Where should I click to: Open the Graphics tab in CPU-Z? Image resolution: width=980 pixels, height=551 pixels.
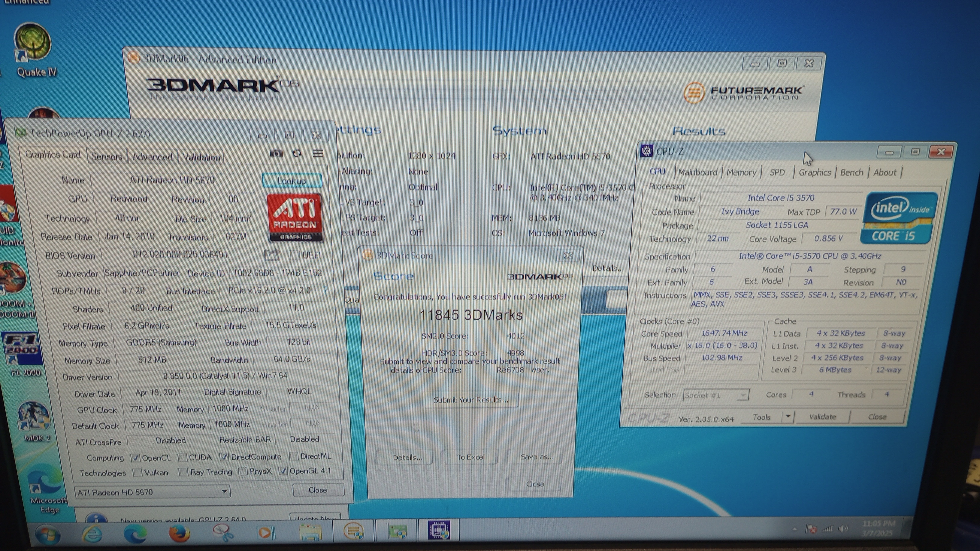coord(814,172)
